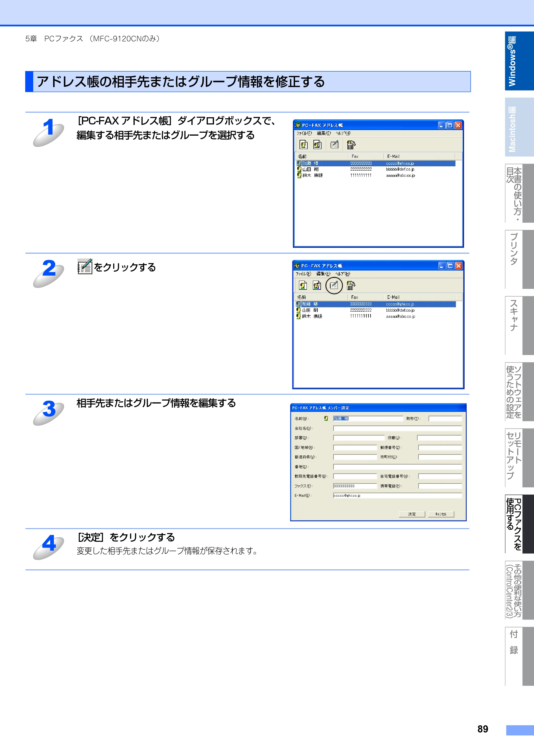This screenshot has height=756, width=534.
Task: Select 加藤 晴 row in step 1 address book
Action: tap(375, 163)
